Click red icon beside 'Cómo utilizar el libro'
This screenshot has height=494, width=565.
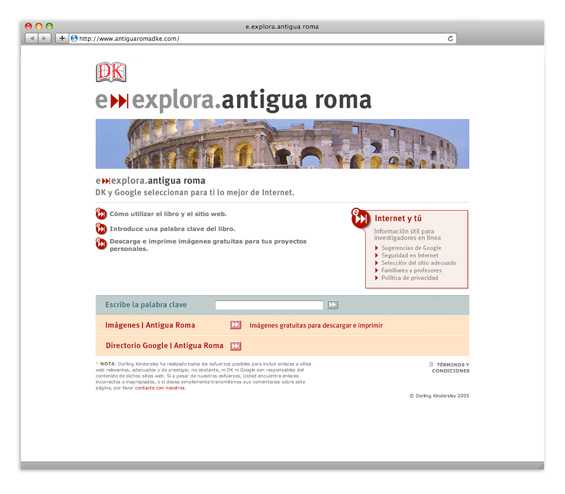click(x=101, y=214)
